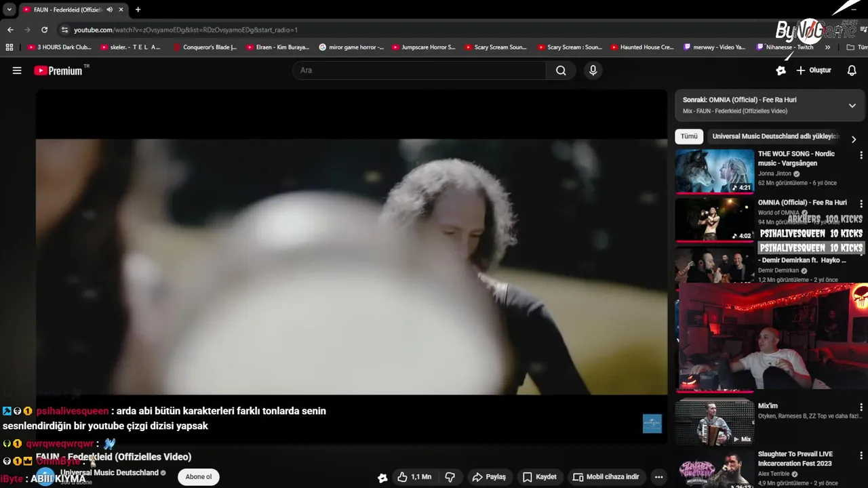Image resolution: width=868 pixels, height=488 pixels.
Task: Click the search magnifier button
Action: 561,70
